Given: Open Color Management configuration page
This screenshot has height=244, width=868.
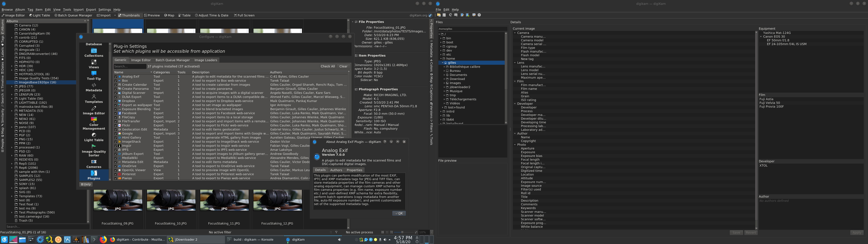Looking at the screenshot, I should coord(94,124).
